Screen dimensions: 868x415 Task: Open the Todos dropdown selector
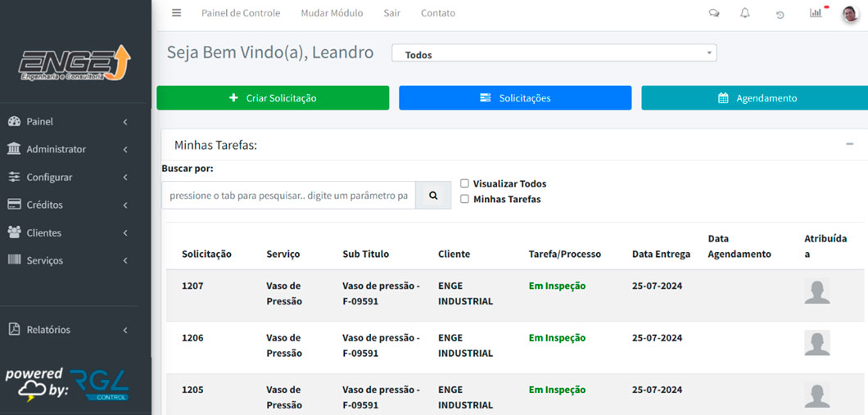(554, 54)
